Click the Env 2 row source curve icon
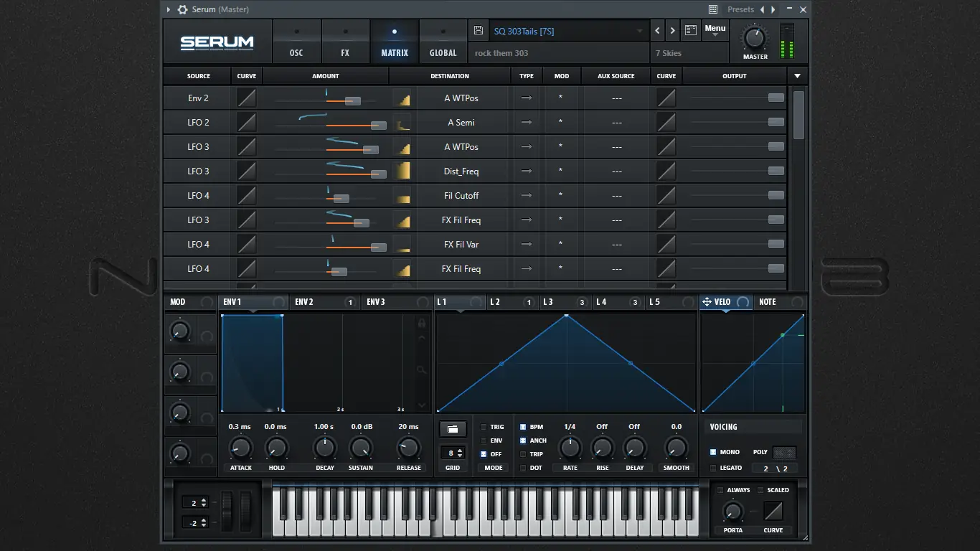980x551 pixels. pyautogui.click(x=247, y=98)
